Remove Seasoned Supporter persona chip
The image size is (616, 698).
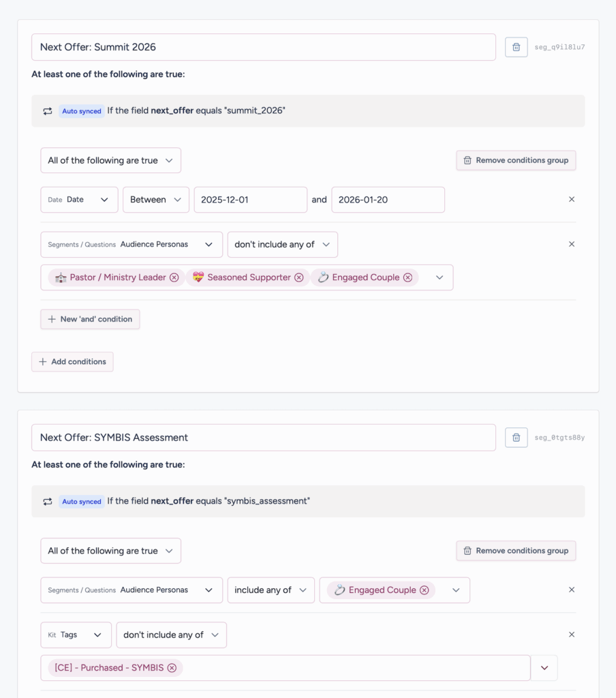[x=298, y=277]
